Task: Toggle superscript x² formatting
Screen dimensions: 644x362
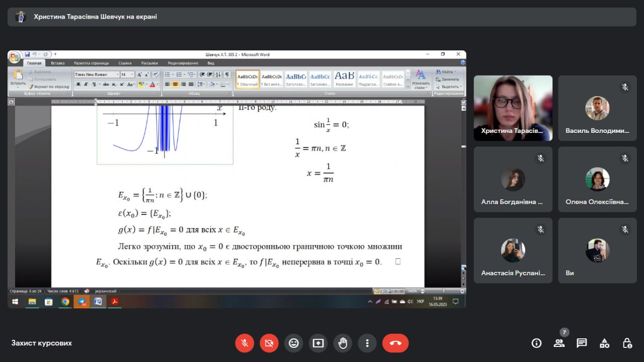Action: click(x=122, y=84)
